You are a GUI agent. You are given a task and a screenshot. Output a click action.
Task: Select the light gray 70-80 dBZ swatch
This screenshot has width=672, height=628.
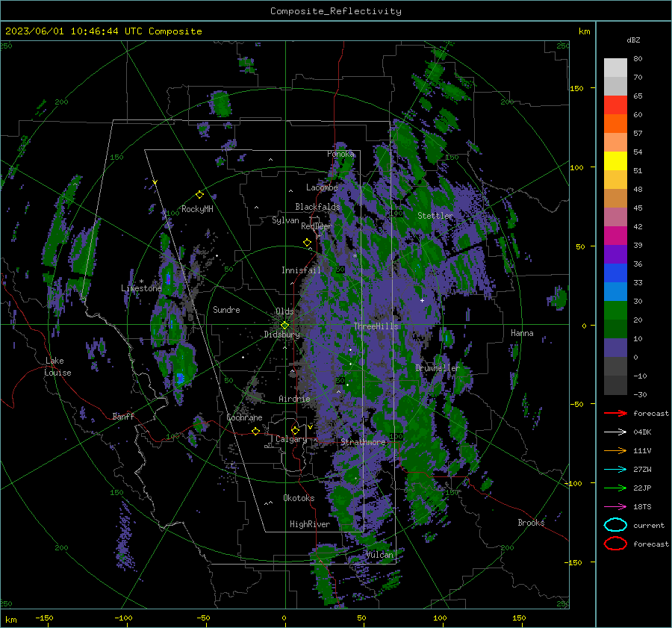point(615,68)
